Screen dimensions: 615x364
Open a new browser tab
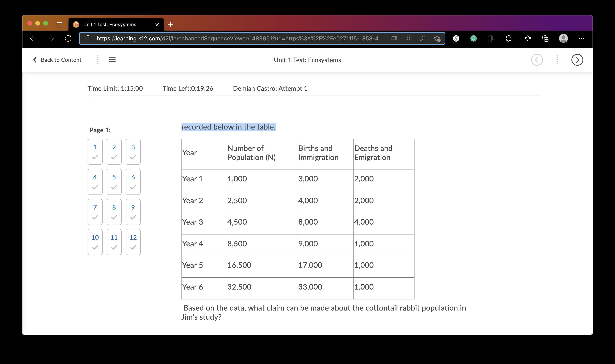171,25
